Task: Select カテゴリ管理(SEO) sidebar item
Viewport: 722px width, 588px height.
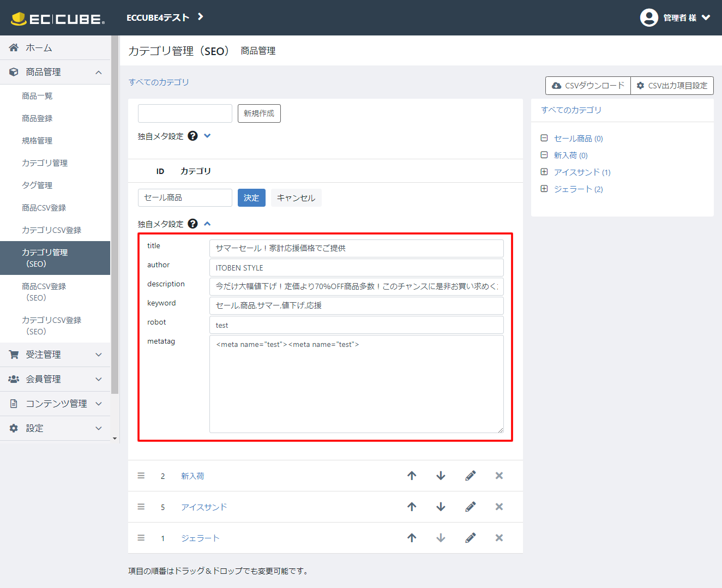Action: [55, 258]
